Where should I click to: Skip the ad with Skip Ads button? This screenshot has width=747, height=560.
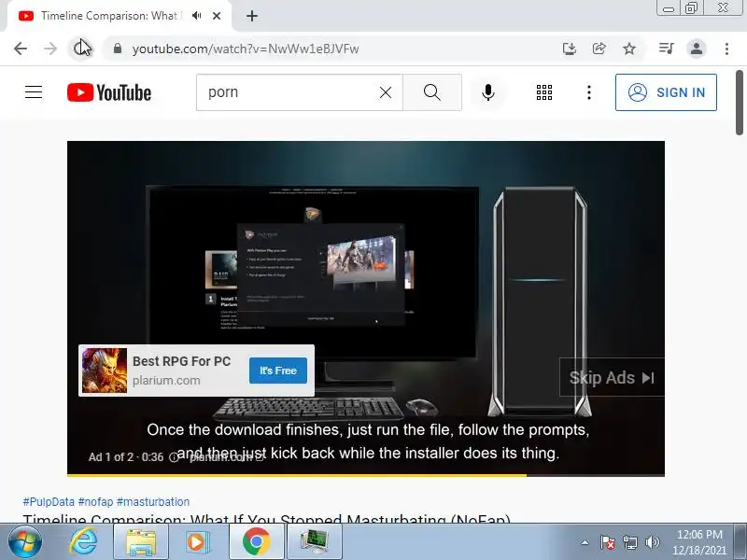612,378
